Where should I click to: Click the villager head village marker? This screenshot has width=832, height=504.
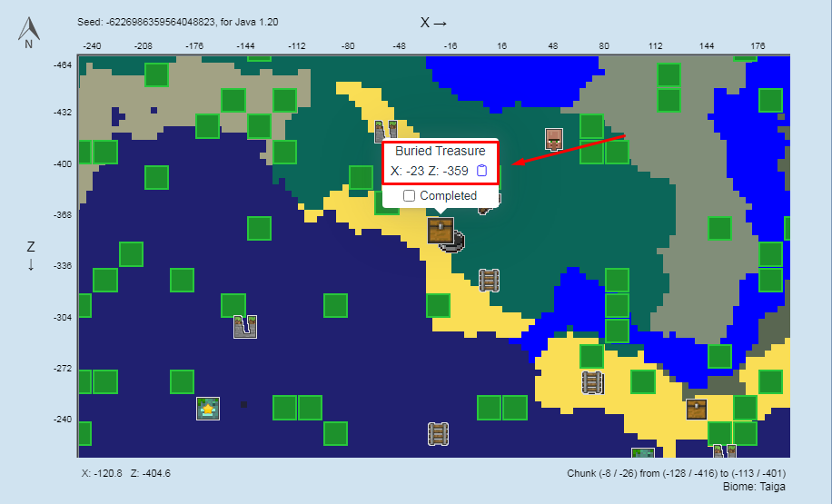(x=553, y=140)
